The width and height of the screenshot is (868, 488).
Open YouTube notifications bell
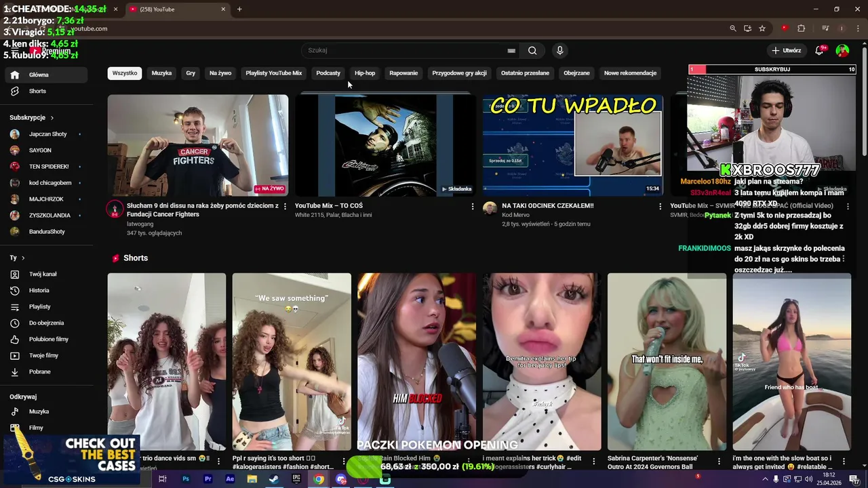[819, 50]
